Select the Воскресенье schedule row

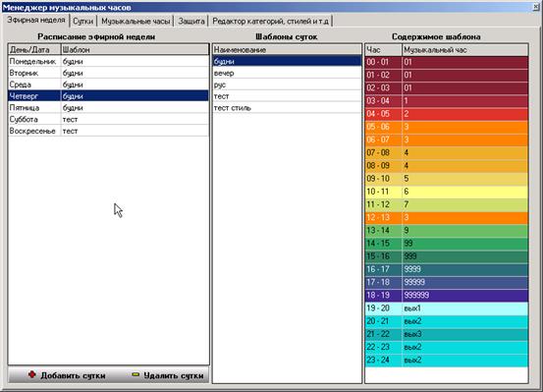pyautogui.click(x=108, y=131)
